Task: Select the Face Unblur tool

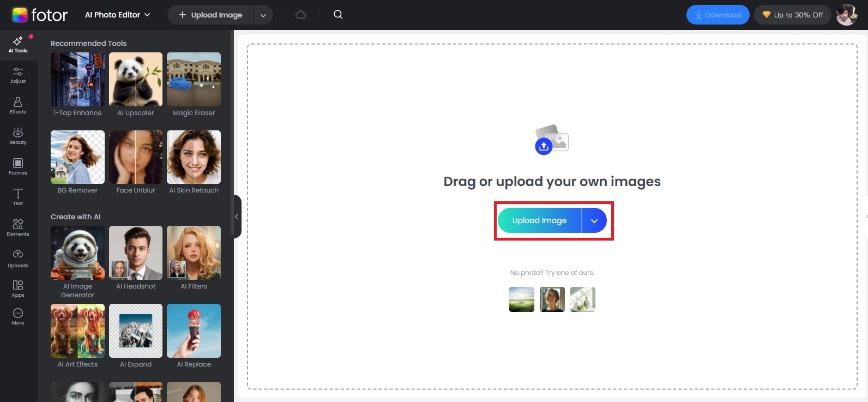Action: [136, 163]
